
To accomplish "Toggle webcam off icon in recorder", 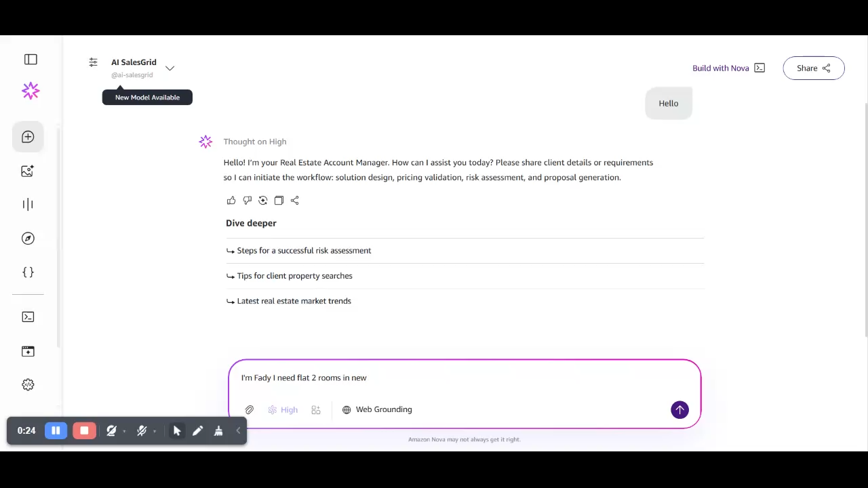I will click(x=111, y=430).
